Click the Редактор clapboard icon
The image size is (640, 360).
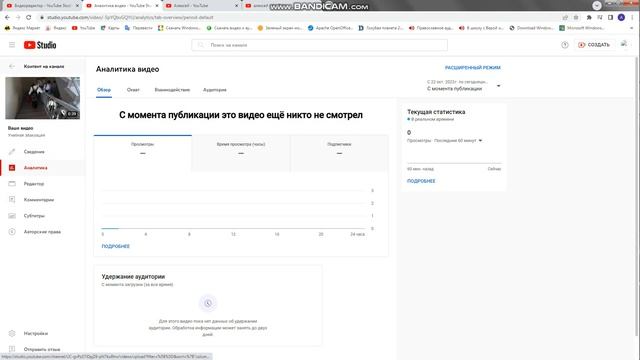[x=12, y=184]
